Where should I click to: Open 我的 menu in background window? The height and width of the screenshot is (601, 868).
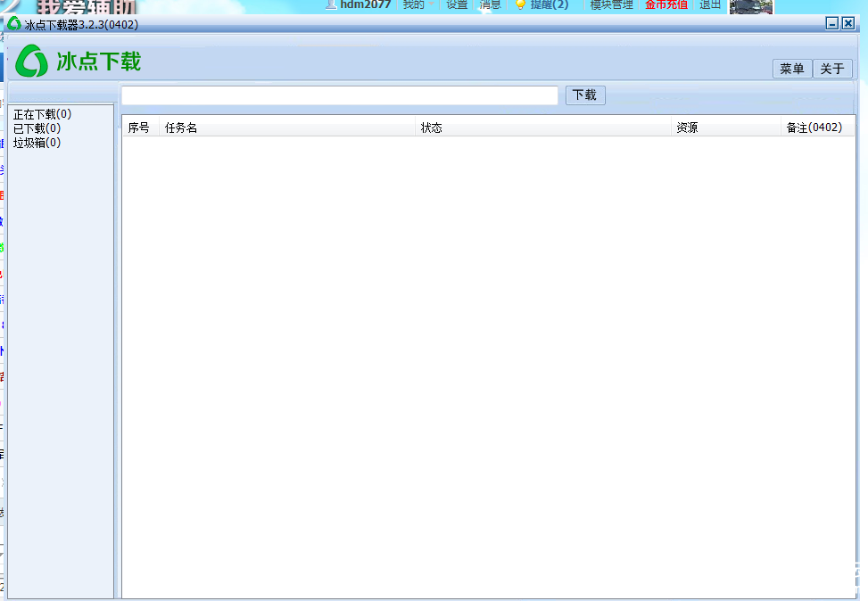tap(414, 4)
